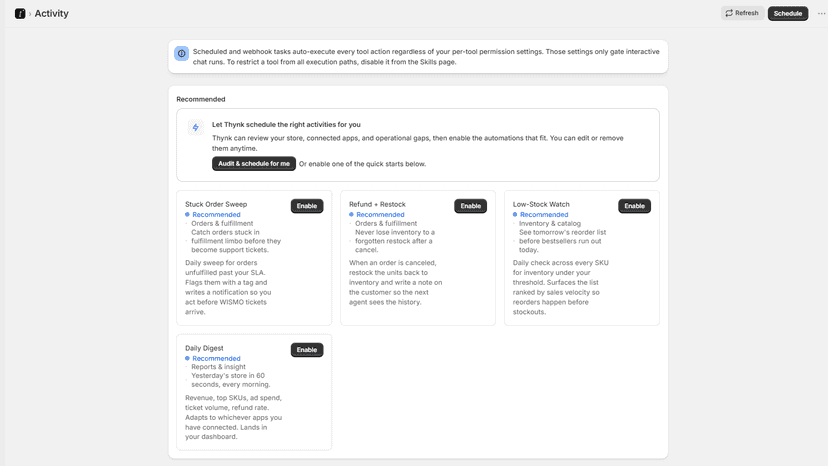Enable the Refund + Restock automation
This screenshot has height=466, width=828.
[x=471, y=206]
